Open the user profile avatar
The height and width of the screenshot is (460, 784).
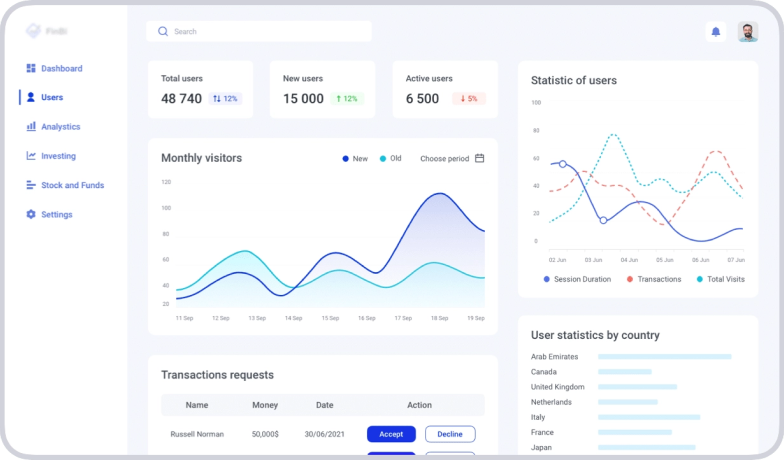[747, 32]
